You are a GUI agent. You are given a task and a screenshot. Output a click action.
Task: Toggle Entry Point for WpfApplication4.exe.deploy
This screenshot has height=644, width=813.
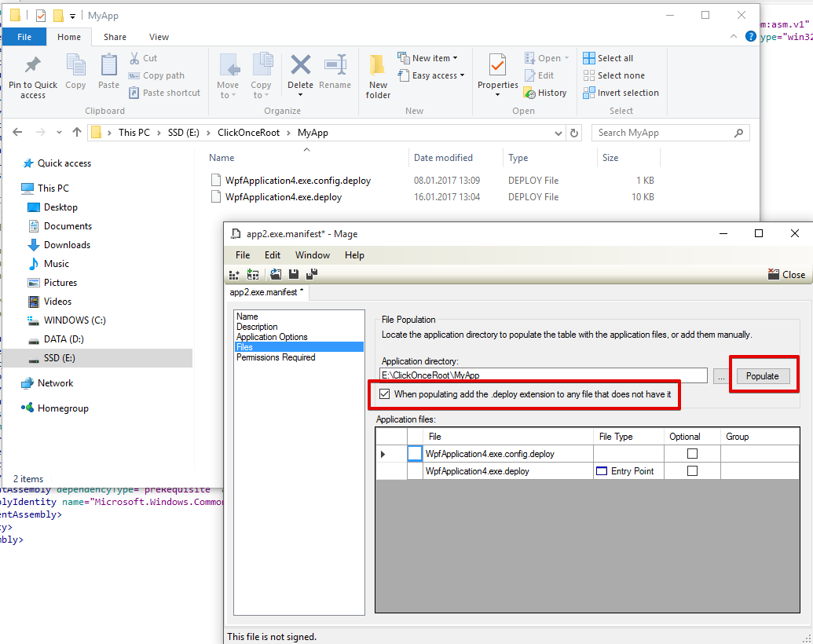click(x=603, y=471)
